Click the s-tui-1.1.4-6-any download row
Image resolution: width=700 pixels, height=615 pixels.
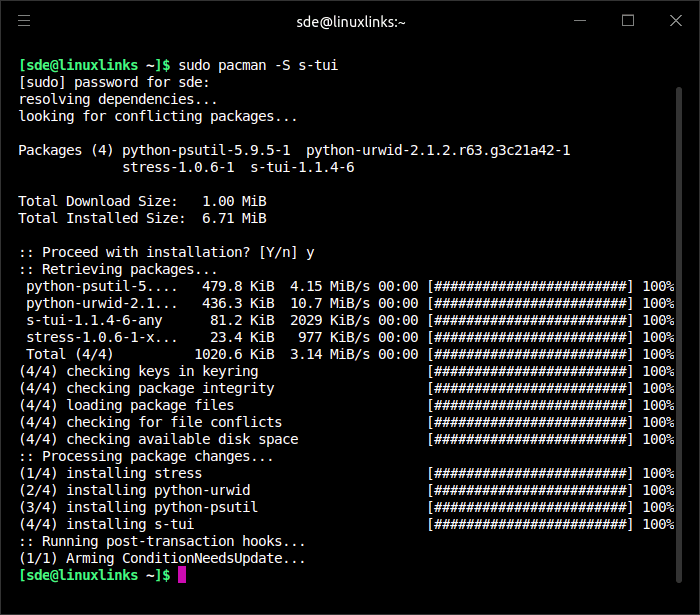click(x=350, y=320)
